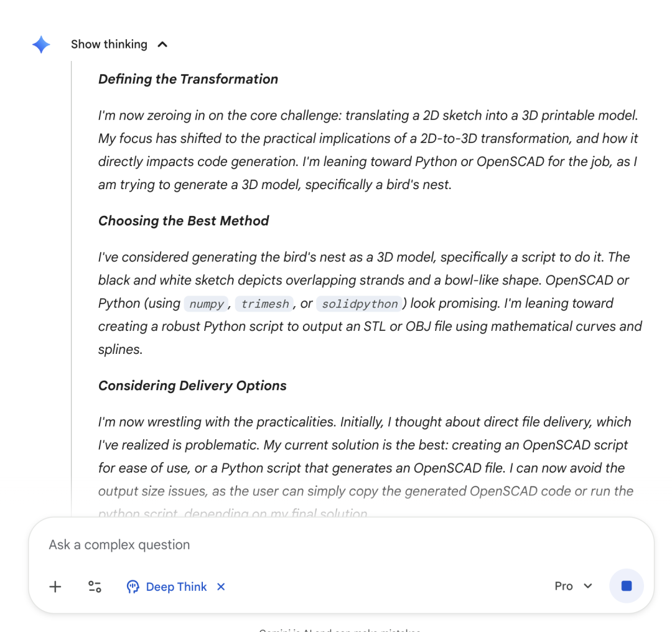Click the solidpython code chip
Viewport: 672px width, 632px height.
pyautogui.click(x=360, y=304)
